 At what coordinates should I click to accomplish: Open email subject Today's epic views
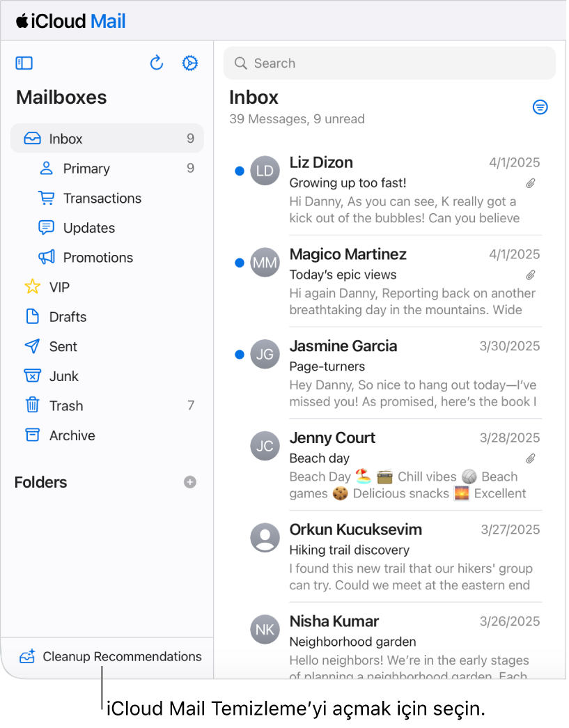(343, 275)
